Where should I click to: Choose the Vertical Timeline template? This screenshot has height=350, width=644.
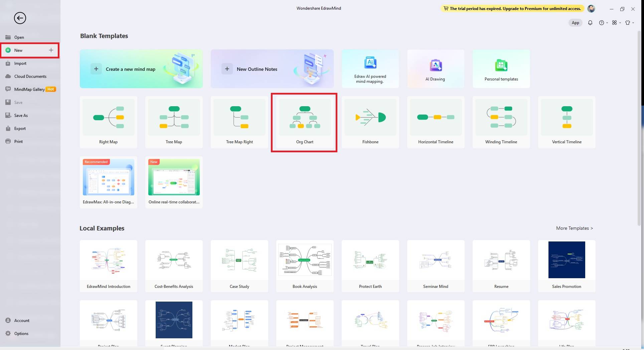(567, 122)
